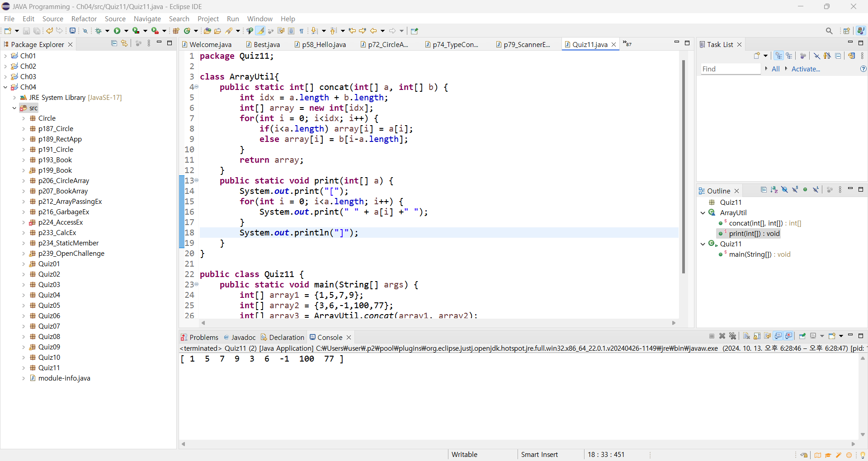Collapse ArrayUtil class in Outline
This screenshot has width=868, height=461.
[x=703, y=212]
